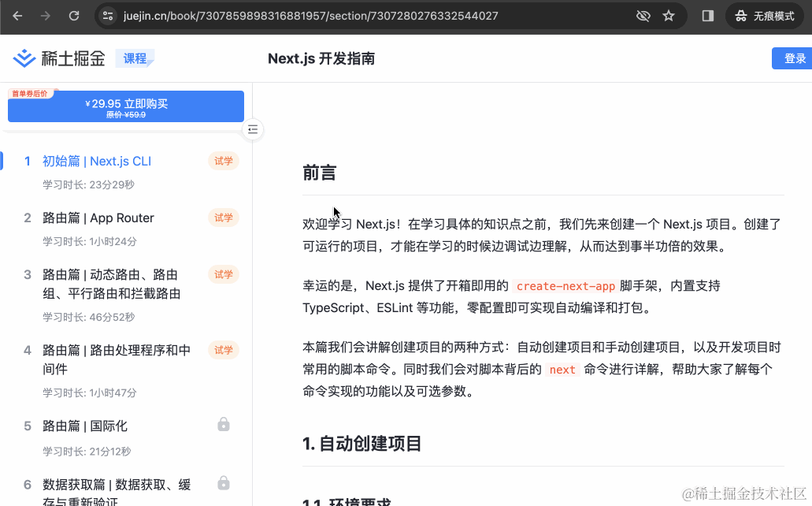Open site information icon in address bar

(109, 16)
